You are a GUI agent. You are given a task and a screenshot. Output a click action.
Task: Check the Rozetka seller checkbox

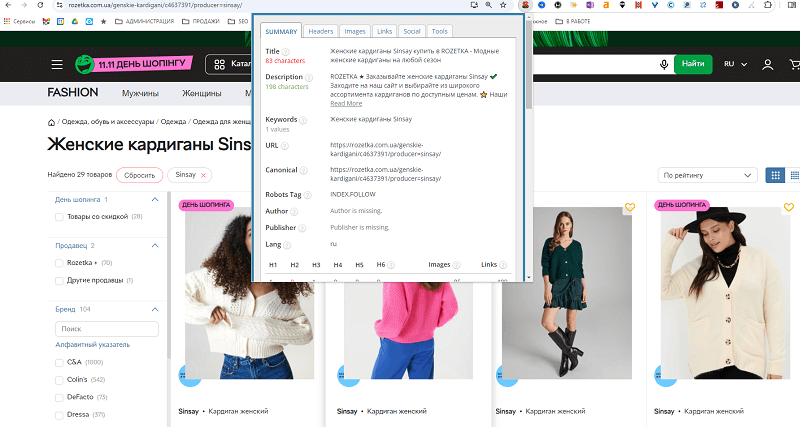(59, 263)
